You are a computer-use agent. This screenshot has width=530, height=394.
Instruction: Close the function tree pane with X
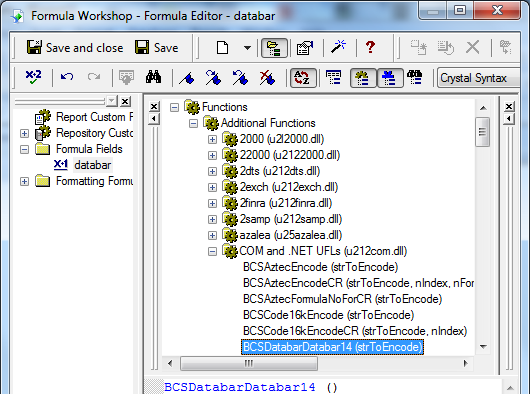click(x=154, y=107)
